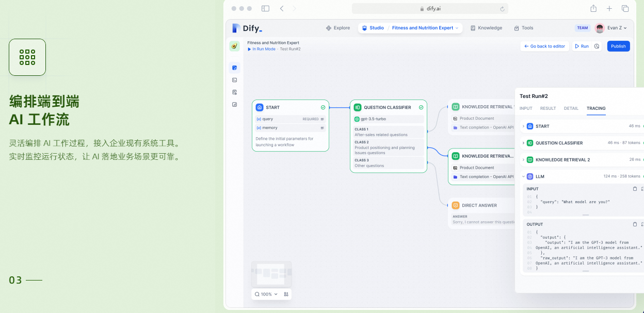Click the START node home icon on canvas
The height and width of the screenshot is (313, 644).
click(260, 107)
